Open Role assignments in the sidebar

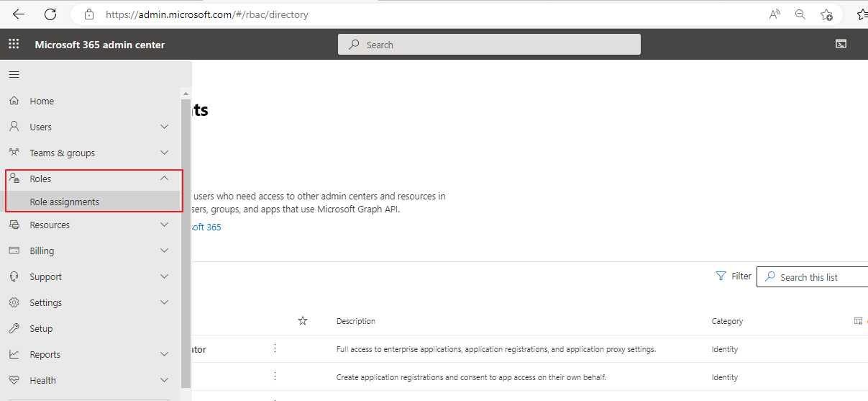pos(90,202)
